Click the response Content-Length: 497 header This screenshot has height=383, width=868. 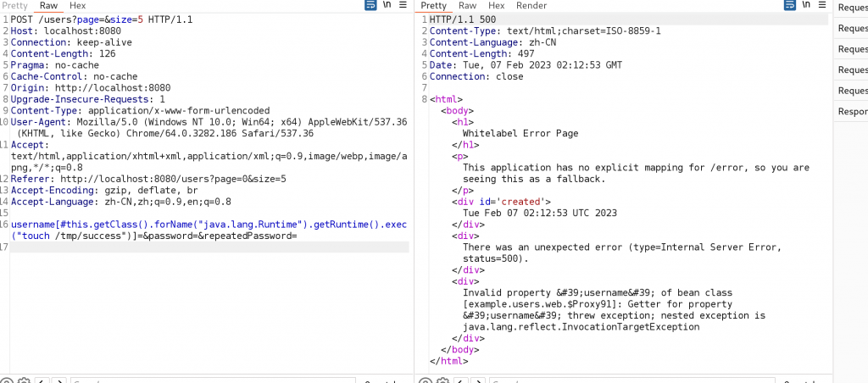click(x=481, y=53)
